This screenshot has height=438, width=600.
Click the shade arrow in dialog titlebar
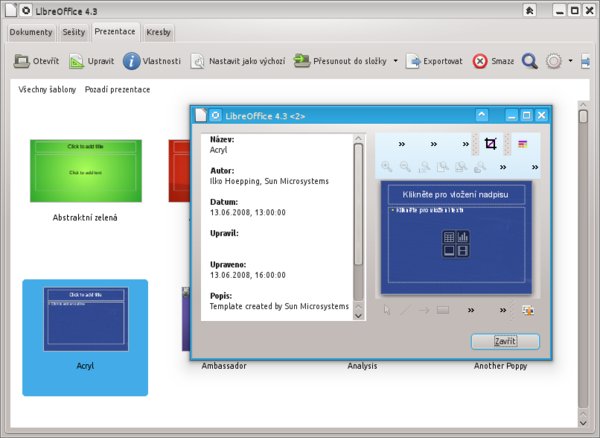click(x=482, y=115)
